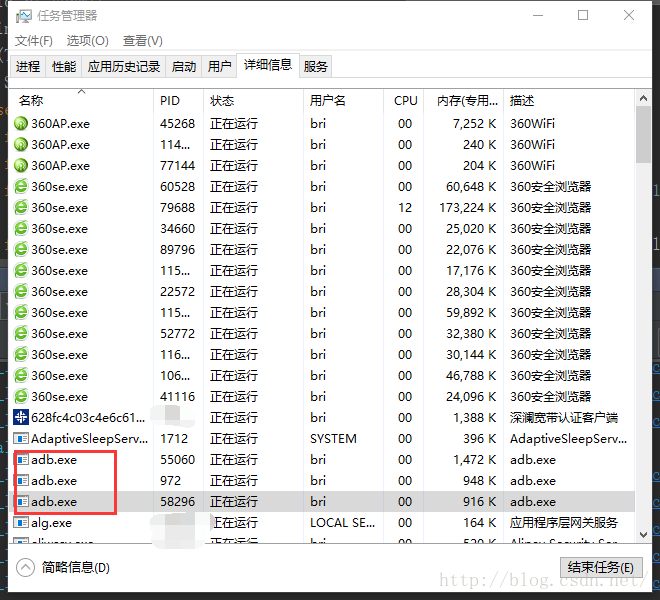Click the 360se.exe icon with memory 46,788 K
Viewport: 660px width, 600px height.
pyautogui.click(x=21, y=376)
